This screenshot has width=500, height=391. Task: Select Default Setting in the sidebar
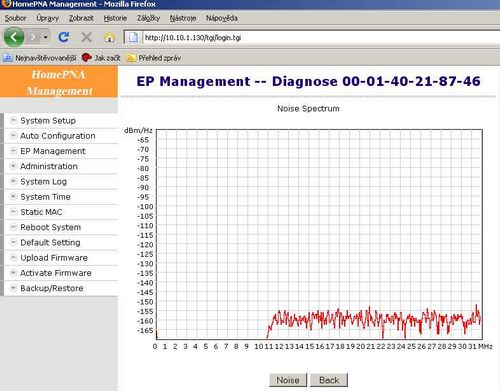pos(50,243)
